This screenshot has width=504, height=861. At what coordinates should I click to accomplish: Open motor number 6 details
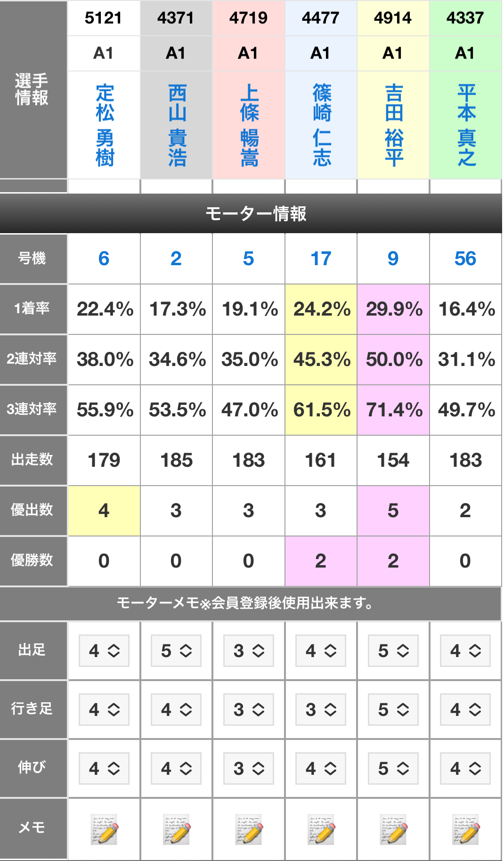tap(104, 259)
